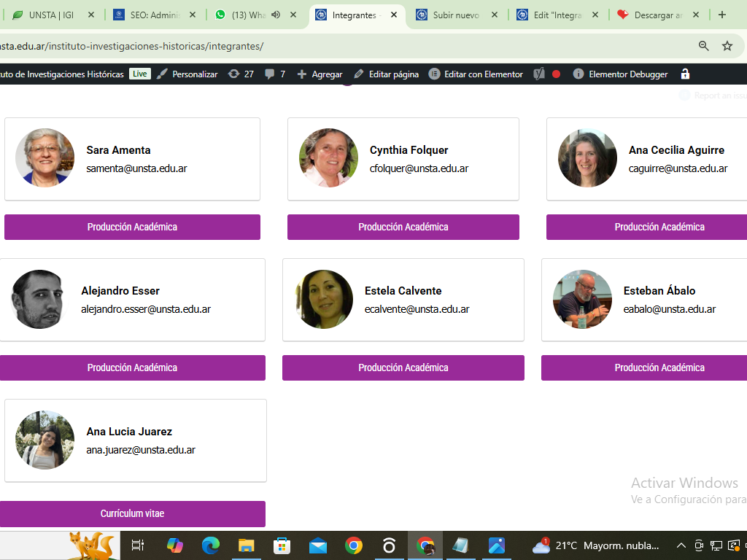
Task: Click the padlock icon in admin bar
Action: coord(685,74)
